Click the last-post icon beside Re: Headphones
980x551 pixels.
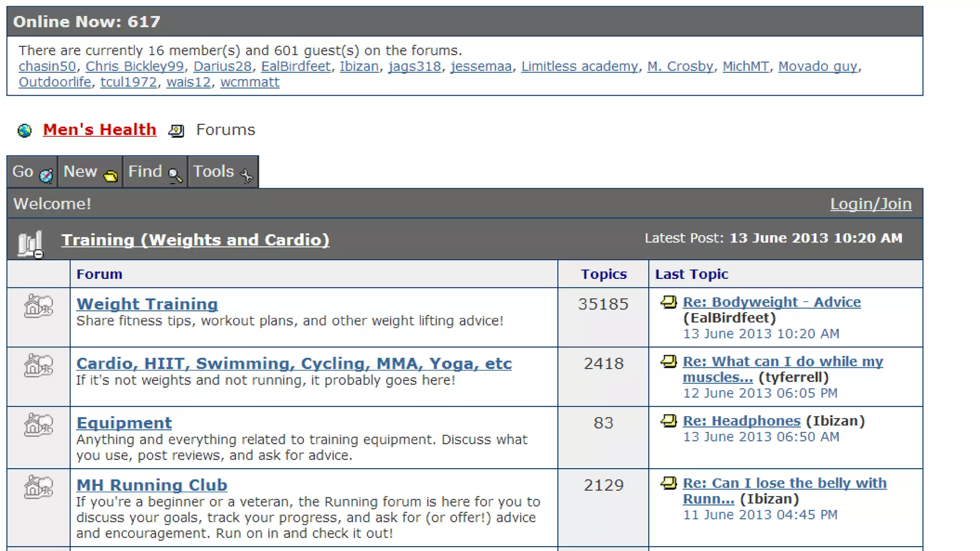668,421
